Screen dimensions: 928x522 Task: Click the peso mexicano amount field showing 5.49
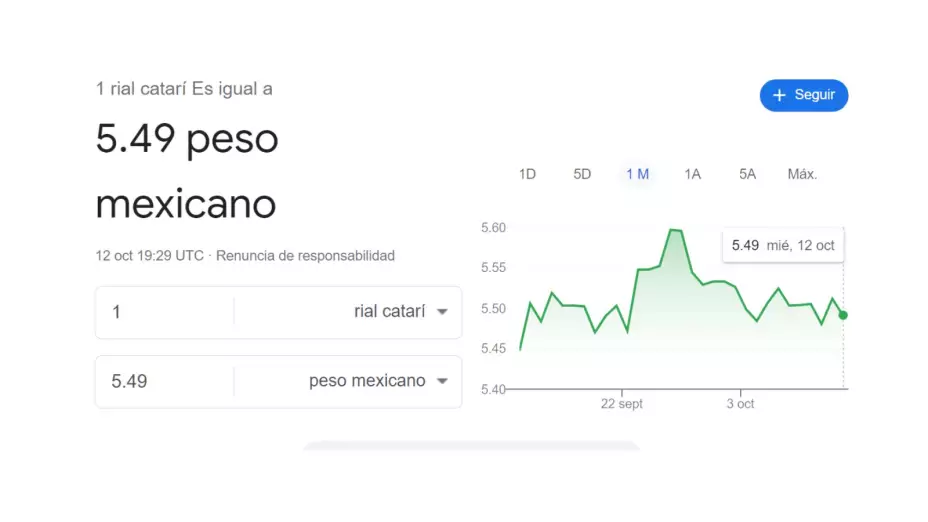pyautogui.click(x=165, y=381)
